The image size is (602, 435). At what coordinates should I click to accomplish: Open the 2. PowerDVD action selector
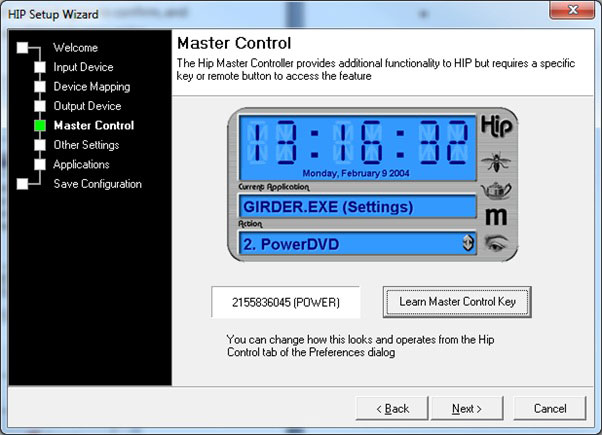tap(357, 243)
